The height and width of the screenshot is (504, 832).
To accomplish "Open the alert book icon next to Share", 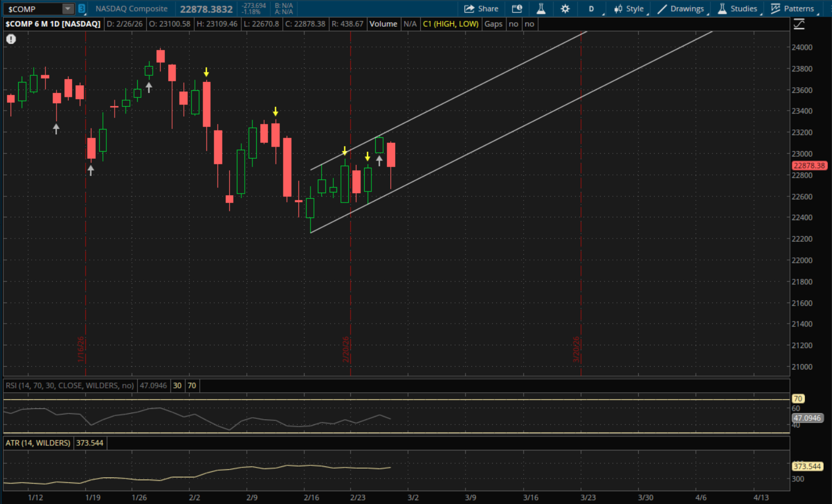I will tap(516, 9).
